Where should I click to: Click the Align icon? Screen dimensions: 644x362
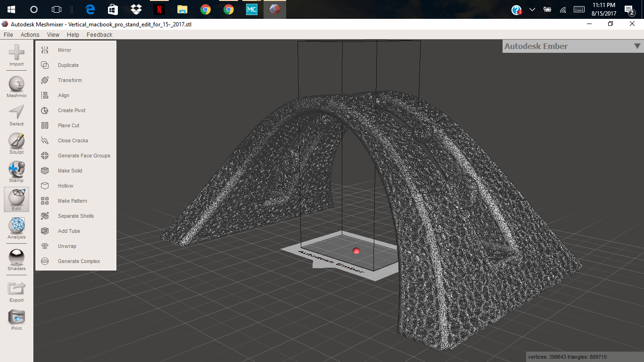point(45,95)
